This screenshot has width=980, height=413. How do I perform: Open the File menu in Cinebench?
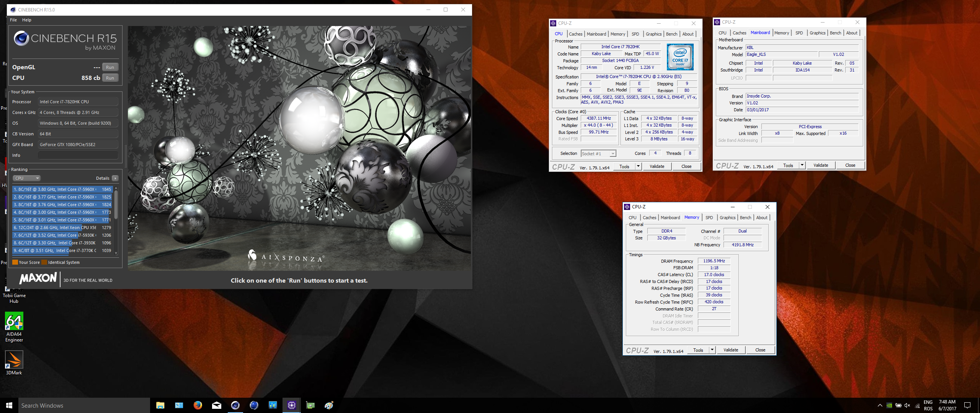pyautogui.click(x=13, y=20)
